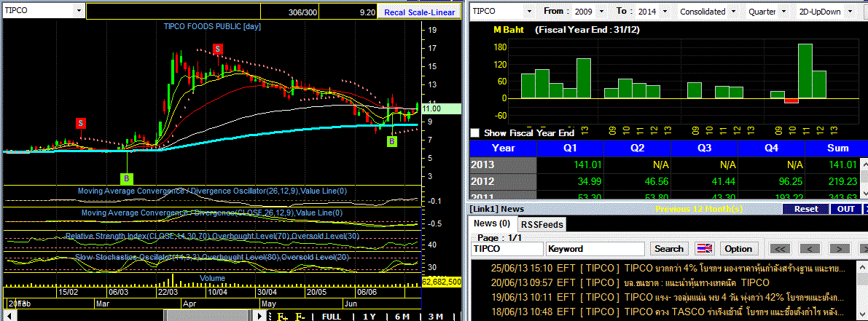Screen dimensions: 868x321
Task: Click the news Search button
Action: (x=669, y=249)
